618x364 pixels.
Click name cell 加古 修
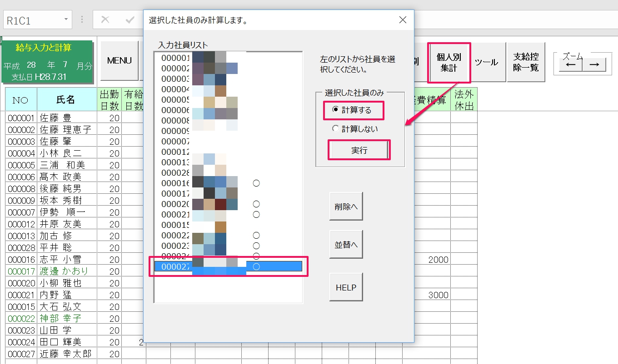coord(67,236)
